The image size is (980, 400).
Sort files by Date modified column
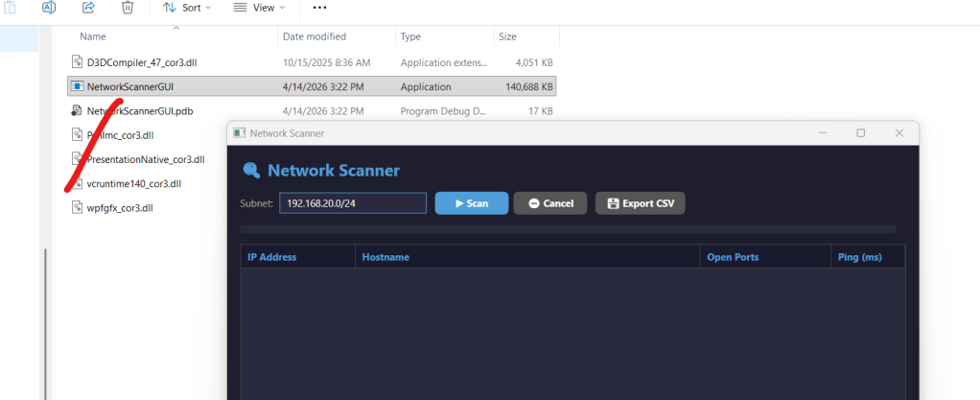coord(315,36)
